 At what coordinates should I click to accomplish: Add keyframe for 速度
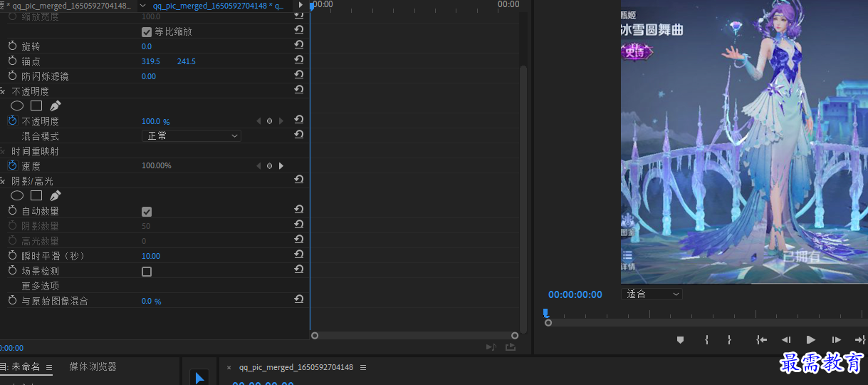pyautogui.click(x=269, y=165)
